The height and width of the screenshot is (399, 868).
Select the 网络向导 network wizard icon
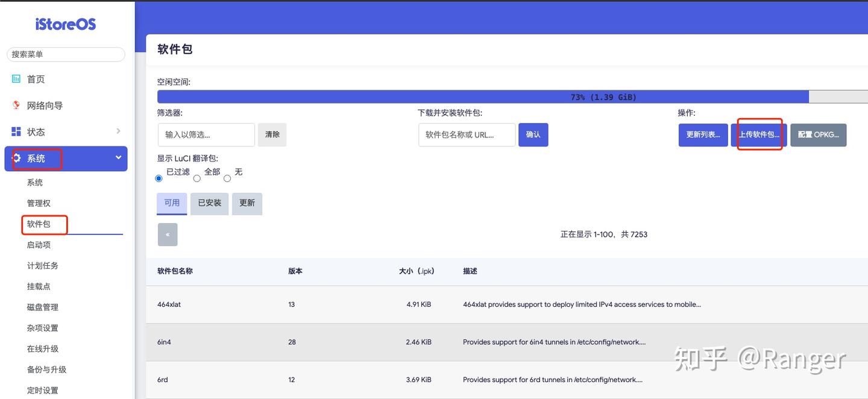[16, 105]
